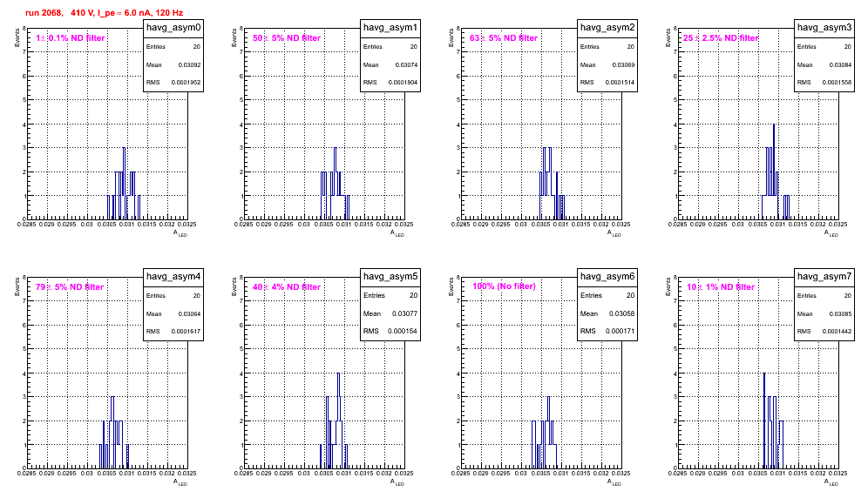Click the RMS value 0.0001804
Viewport: 868px width, 498px height.
[x=403, y=83]
